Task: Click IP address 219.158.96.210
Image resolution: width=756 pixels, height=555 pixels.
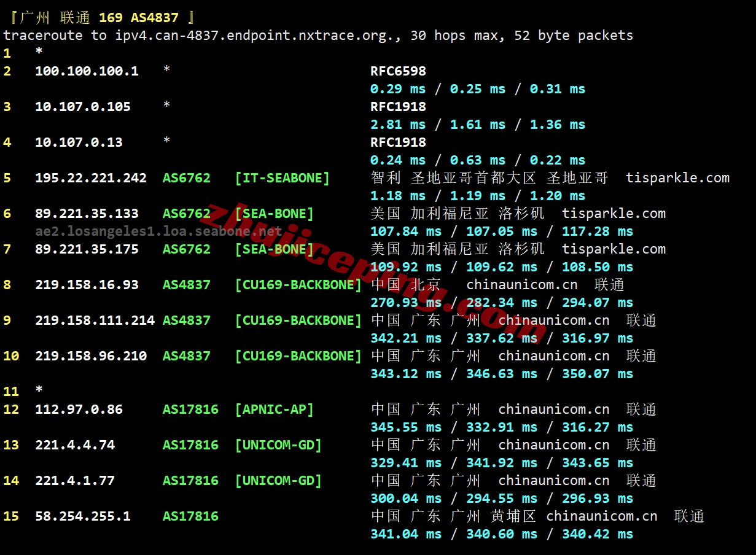Action: pyautogui.click(x=91, y=356)
